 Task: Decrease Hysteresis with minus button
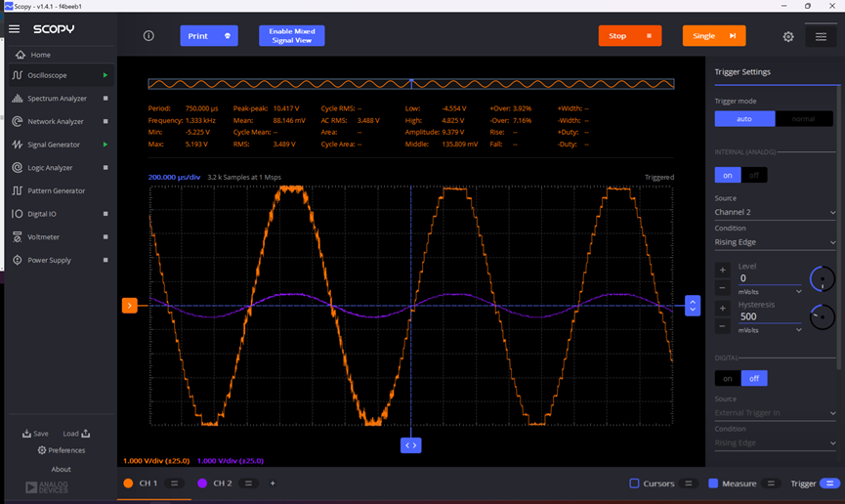coord(723,326)
